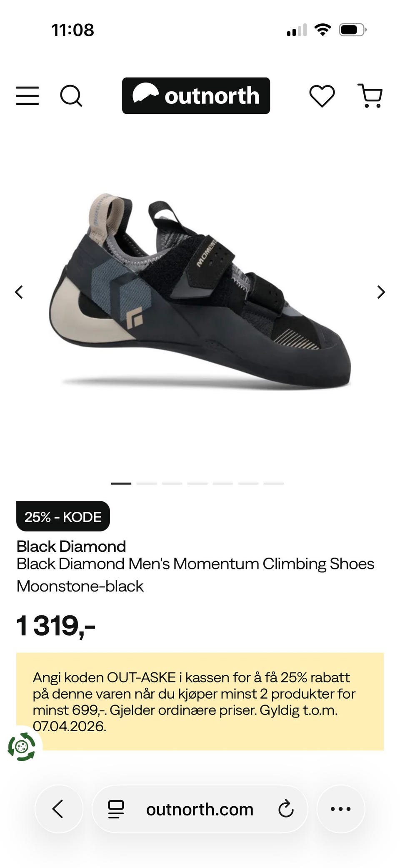Tap the green cookie settings icon

click(x=22, y=747)
